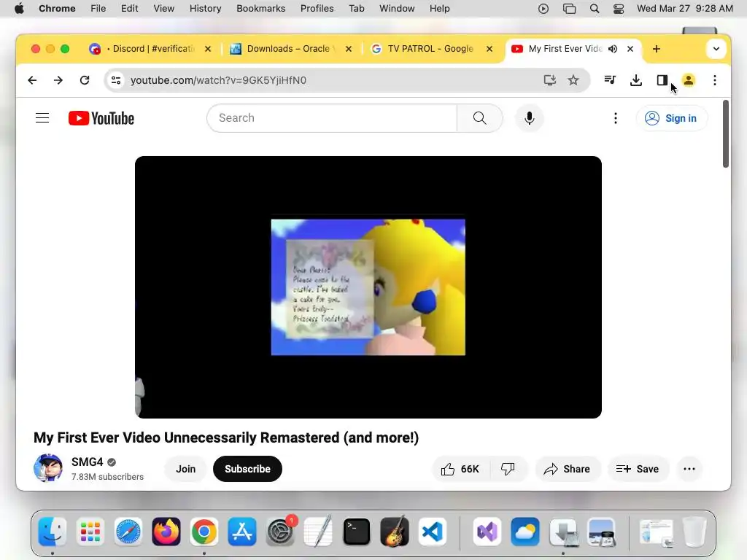Click the address bar URL
The width and height of the screenshot is (747, 560).
point(218,80)
